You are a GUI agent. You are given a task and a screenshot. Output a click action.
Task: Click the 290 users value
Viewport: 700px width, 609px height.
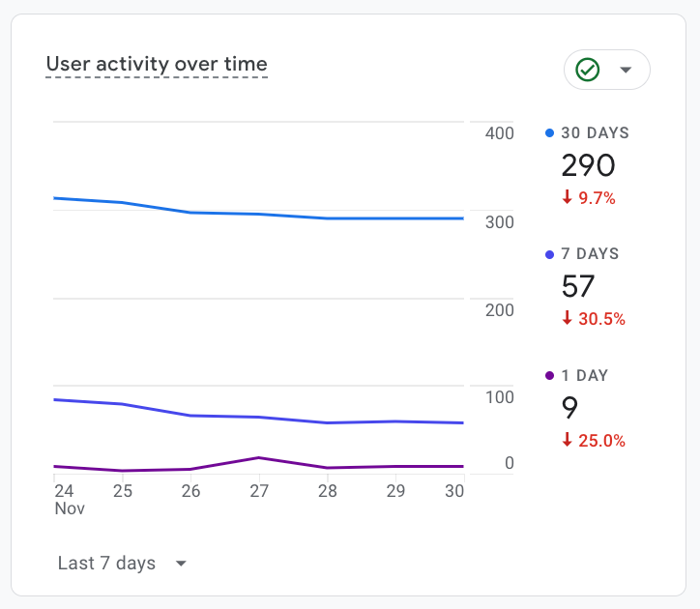588,165
